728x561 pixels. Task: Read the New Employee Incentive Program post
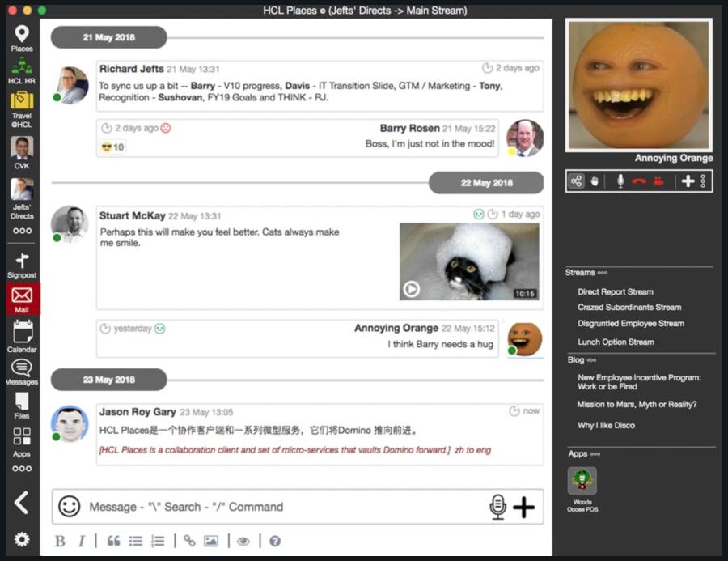(639, 382)
